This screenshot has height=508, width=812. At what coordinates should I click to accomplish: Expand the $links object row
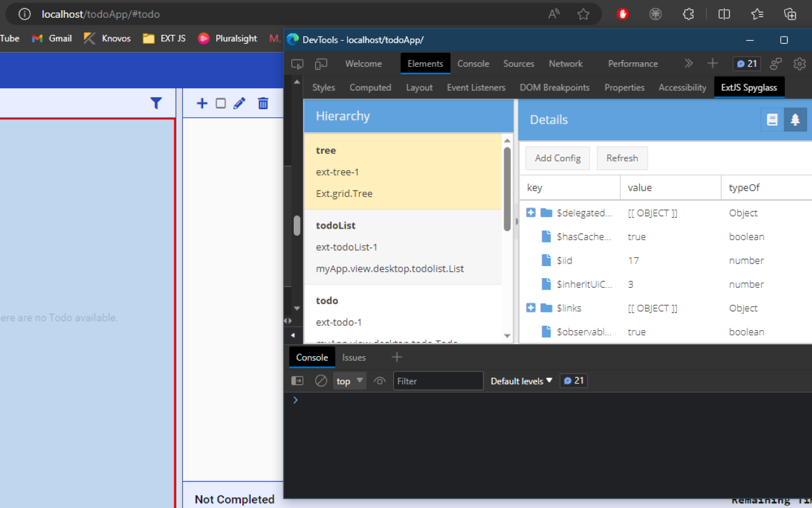pyautogui.click(x=531, y=308)
